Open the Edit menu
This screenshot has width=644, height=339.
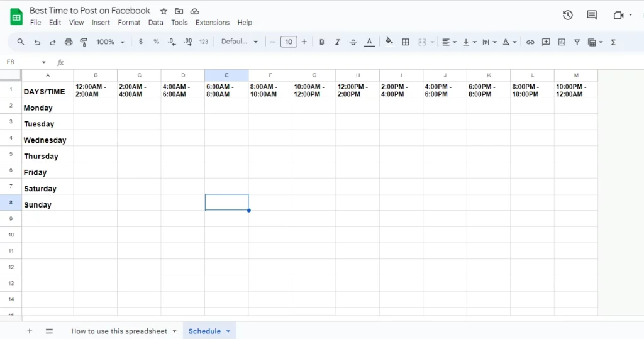pos(55,23)
